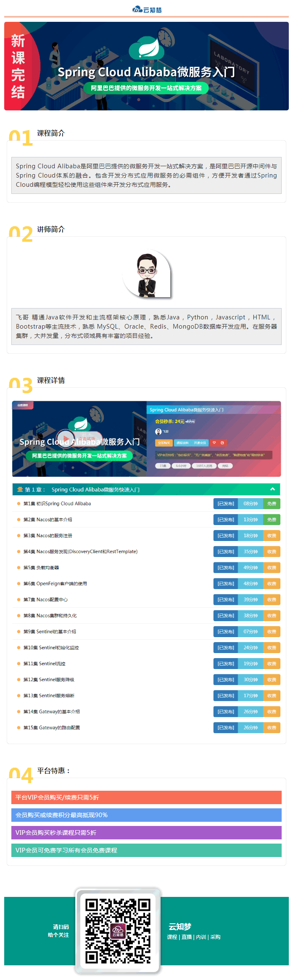
Task: Open 第13集 Sentinel服务熔断
Action: [49, 695]
